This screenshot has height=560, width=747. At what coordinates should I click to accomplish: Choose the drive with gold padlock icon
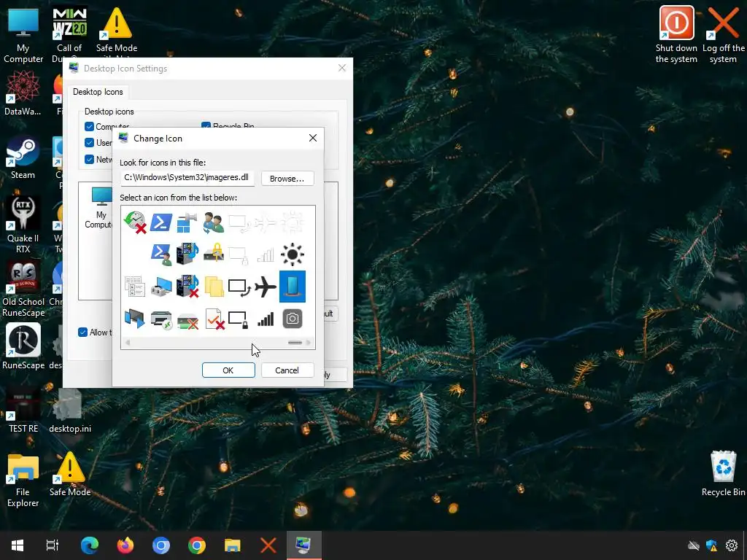tap(214, 253)
